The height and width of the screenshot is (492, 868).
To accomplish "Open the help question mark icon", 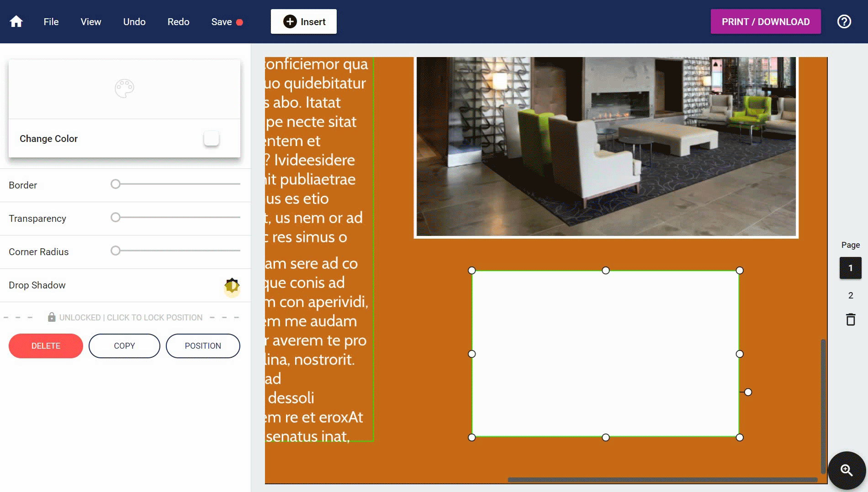I will pyautogui.click(x=844, y=21).
